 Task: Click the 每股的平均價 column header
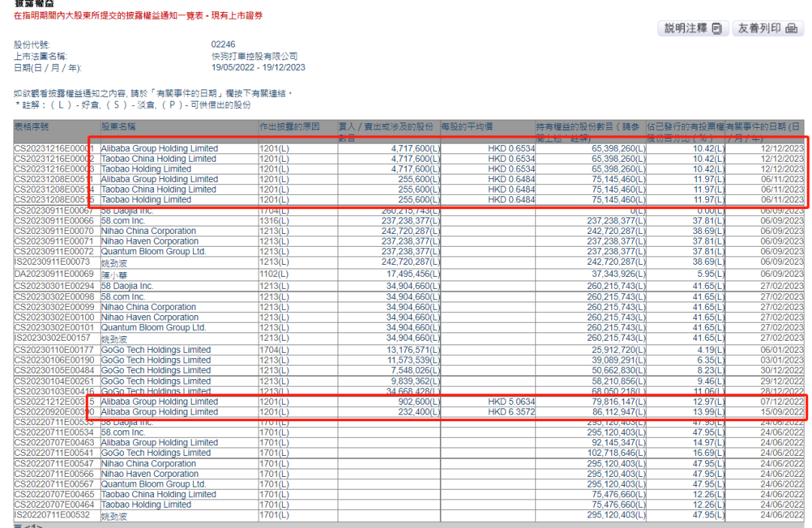coord(467,127)
